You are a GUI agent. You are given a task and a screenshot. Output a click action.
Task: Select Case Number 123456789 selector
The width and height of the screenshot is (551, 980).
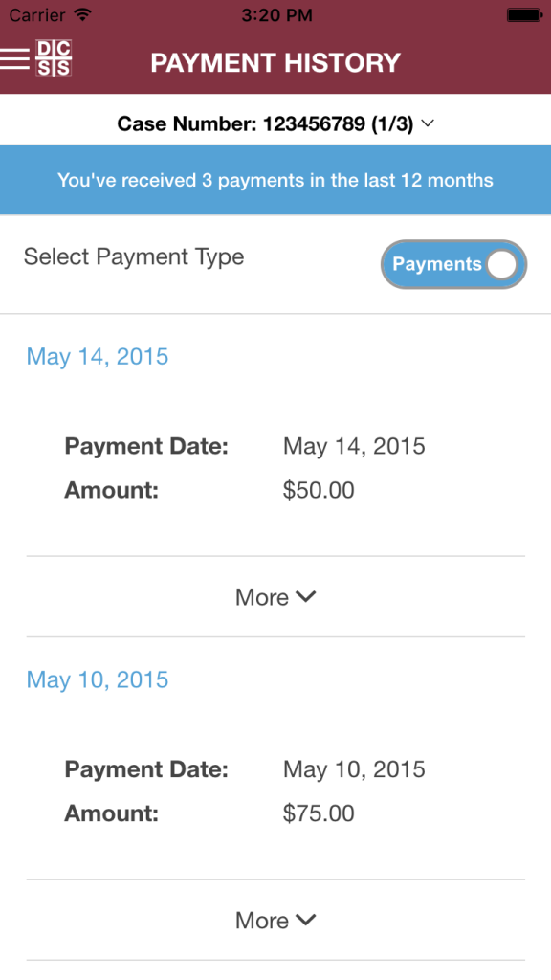(275, 123)
